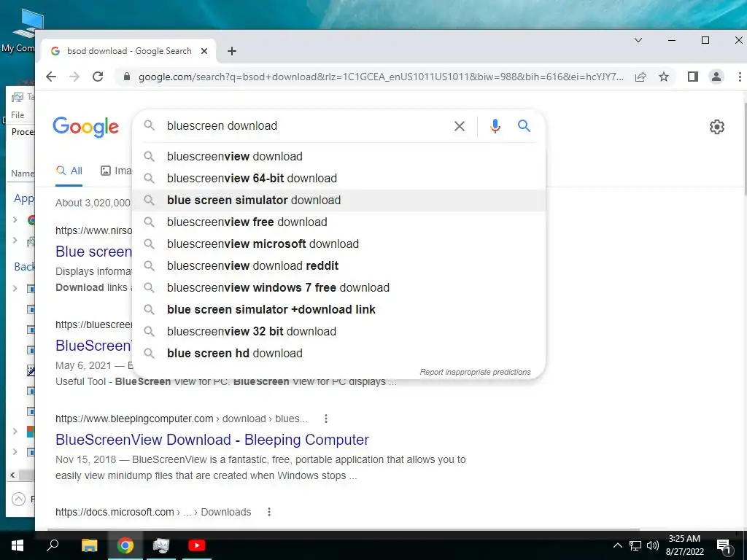Image resolution: width=747 pixels, height=560 pixels.
Task: Select suggestion 'bluescreenview windows 7 free download'
Action: (338, 287)
